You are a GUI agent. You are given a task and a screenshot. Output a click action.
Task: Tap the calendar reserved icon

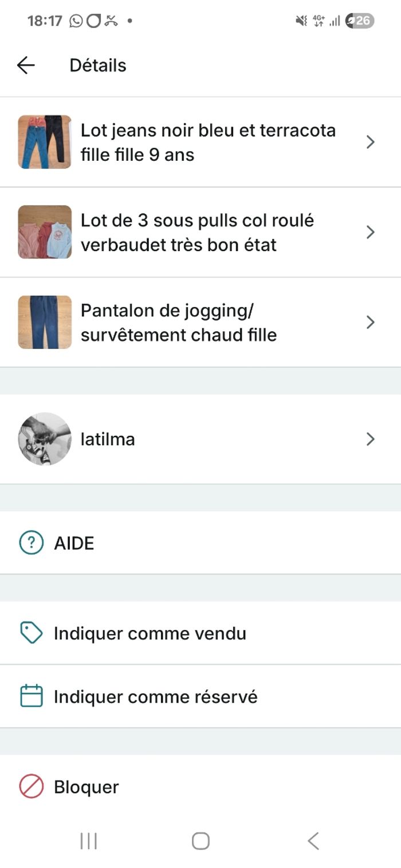[x=31, y=696]
